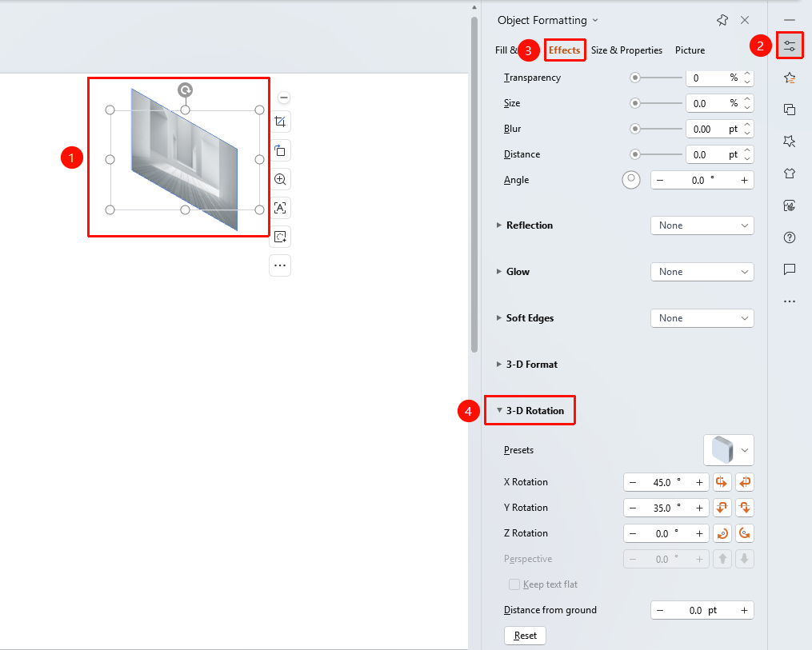Click the Reset button
The image size is (812, 650).
(525, 636)
